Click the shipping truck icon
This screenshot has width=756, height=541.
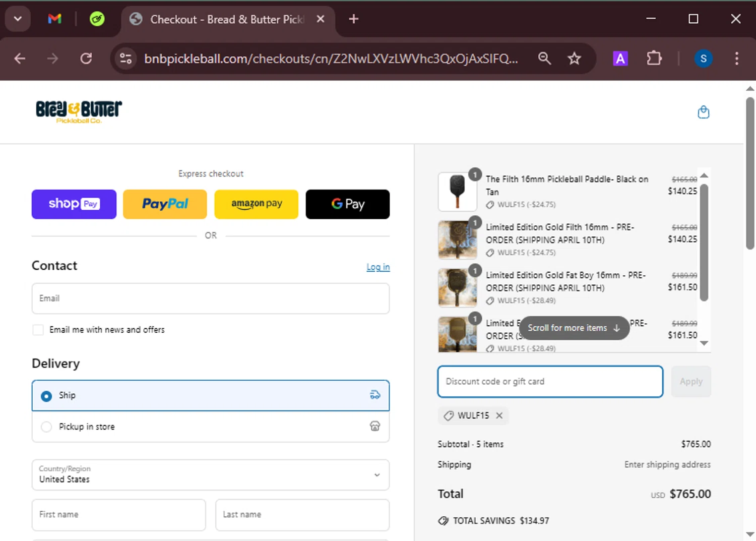pyautogui.click(x=375, y=395)
